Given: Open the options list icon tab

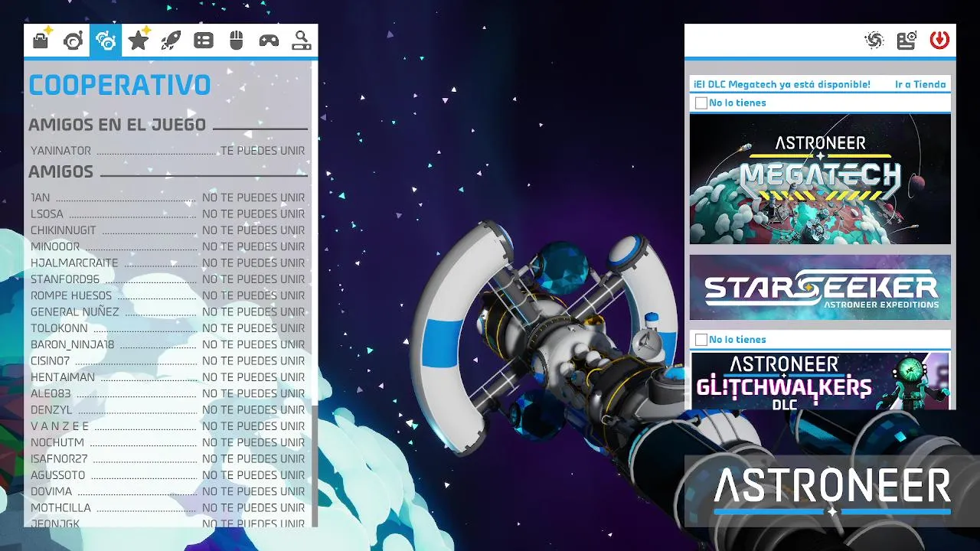Looking at the screenshot, I should click(204, 41).
